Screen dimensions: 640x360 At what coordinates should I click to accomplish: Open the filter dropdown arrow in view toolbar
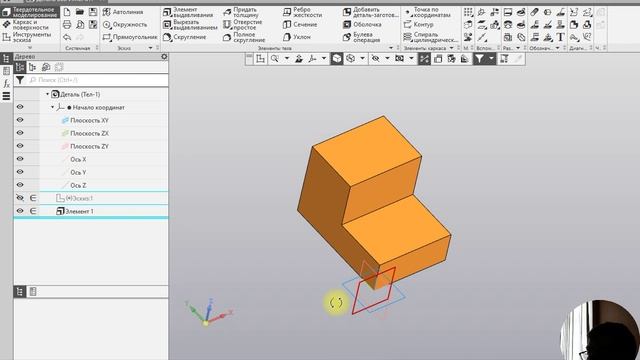[491, 59]
